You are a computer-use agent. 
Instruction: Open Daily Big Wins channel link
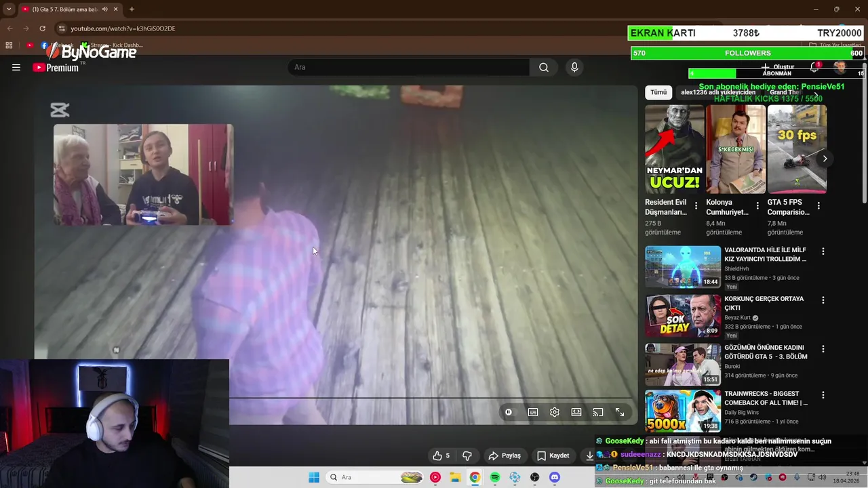click(743, 413)
